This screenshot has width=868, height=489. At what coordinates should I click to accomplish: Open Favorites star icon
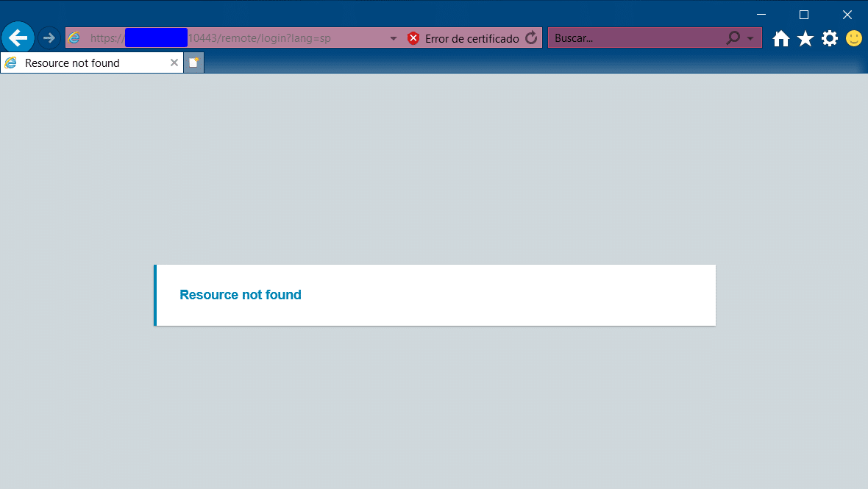pos(805,39)
